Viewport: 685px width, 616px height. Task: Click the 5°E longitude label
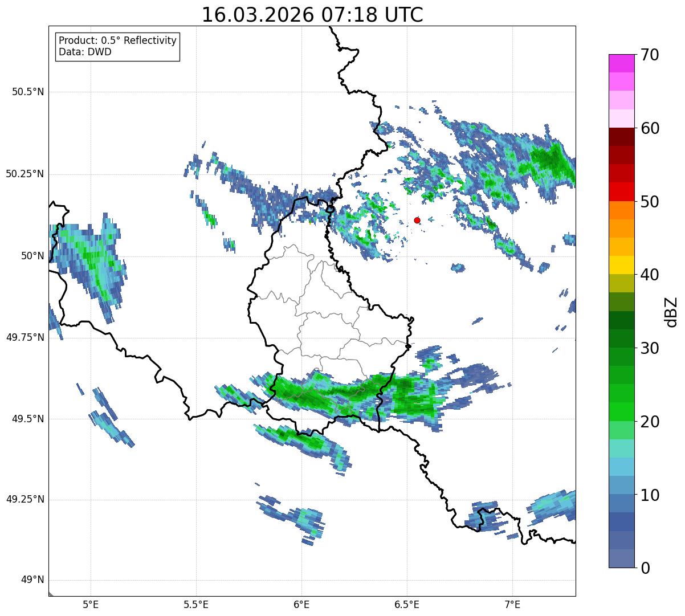point(91,604)
